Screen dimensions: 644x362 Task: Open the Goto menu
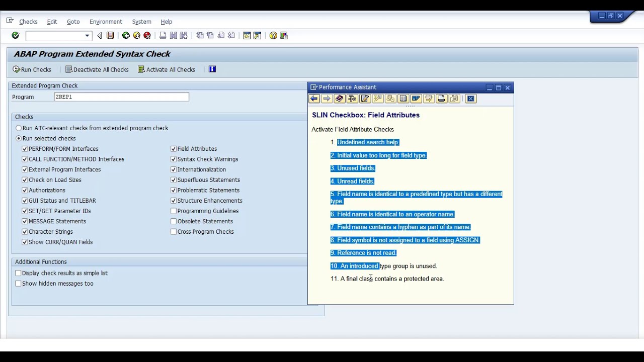point(73,22)
